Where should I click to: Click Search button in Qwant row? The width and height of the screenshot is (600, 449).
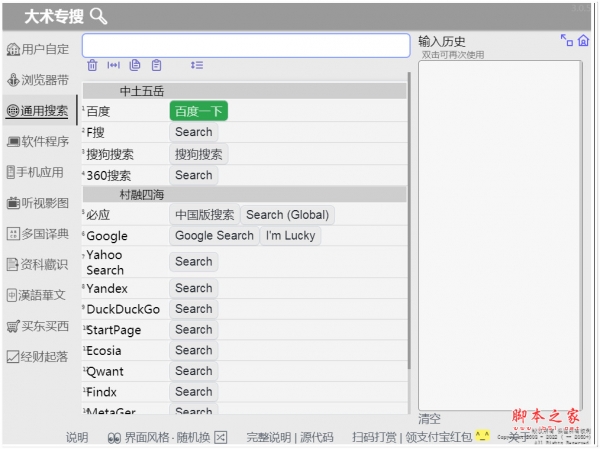(x=194, y=371)
